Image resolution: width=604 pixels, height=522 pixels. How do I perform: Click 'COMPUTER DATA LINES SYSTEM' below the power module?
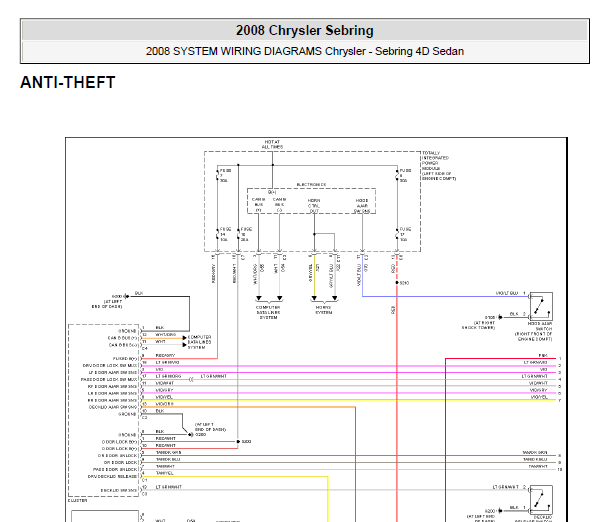268,312
